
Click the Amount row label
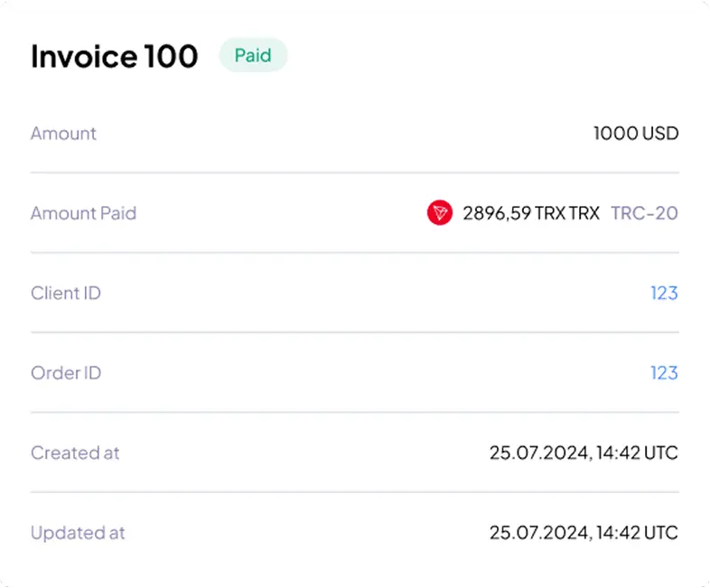63,134
